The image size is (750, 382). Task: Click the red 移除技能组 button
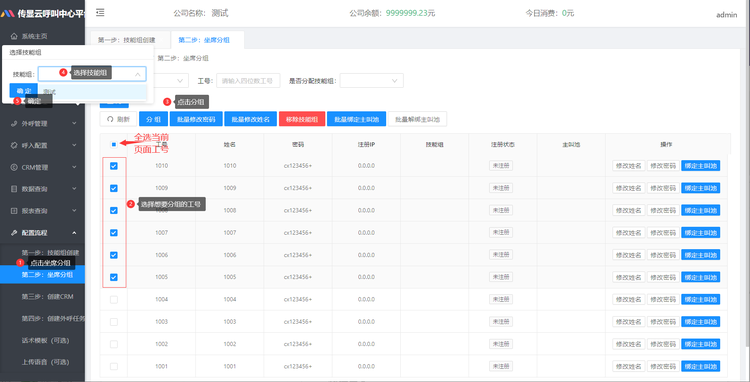coord(302,119)
